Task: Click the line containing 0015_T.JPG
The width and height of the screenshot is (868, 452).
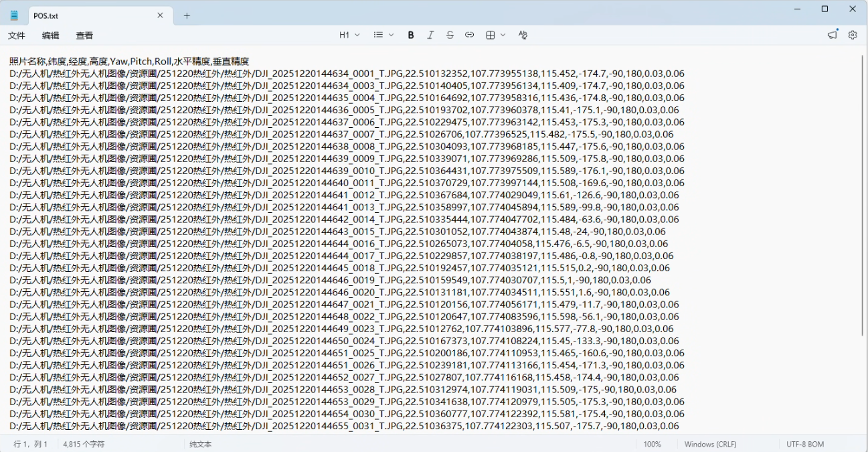Action: [x=337, y=232]
